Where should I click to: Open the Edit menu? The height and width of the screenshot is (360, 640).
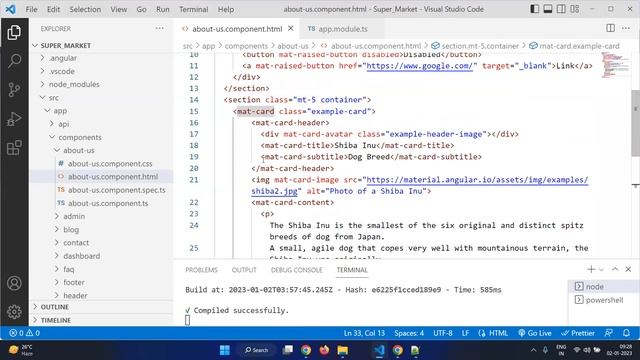[x=53, y=9]
